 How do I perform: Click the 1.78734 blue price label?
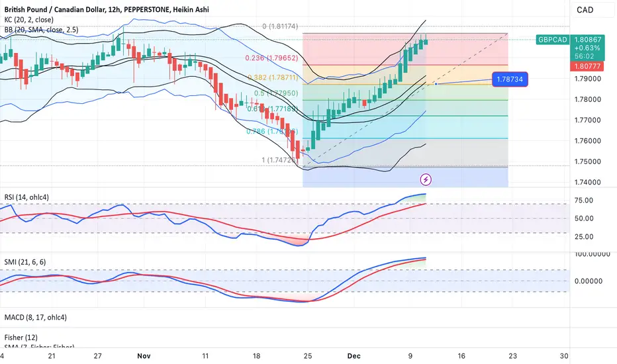510,79
